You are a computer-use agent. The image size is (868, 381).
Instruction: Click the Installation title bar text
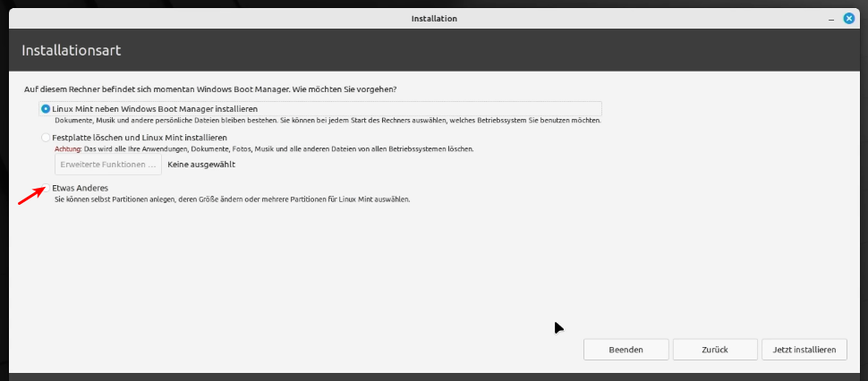434,19
